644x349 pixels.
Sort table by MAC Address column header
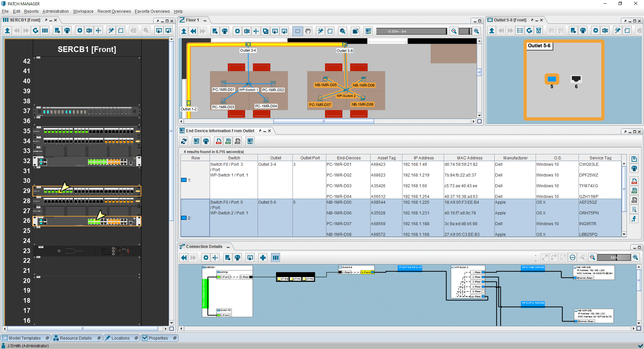[x=469, y=158]
